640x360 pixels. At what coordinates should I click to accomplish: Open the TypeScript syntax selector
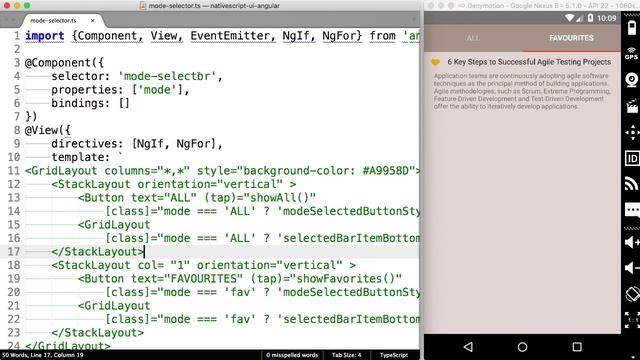coord(394,355)
